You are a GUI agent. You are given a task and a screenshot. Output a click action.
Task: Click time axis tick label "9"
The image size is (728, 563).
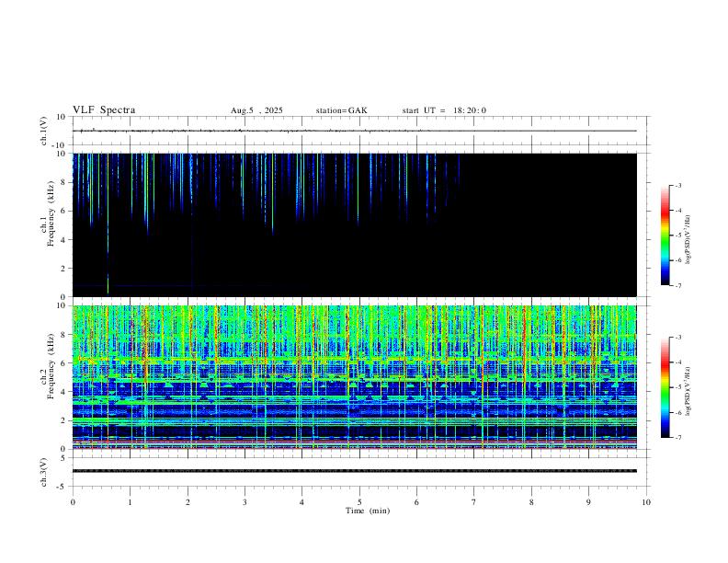[x=588, y=502]
